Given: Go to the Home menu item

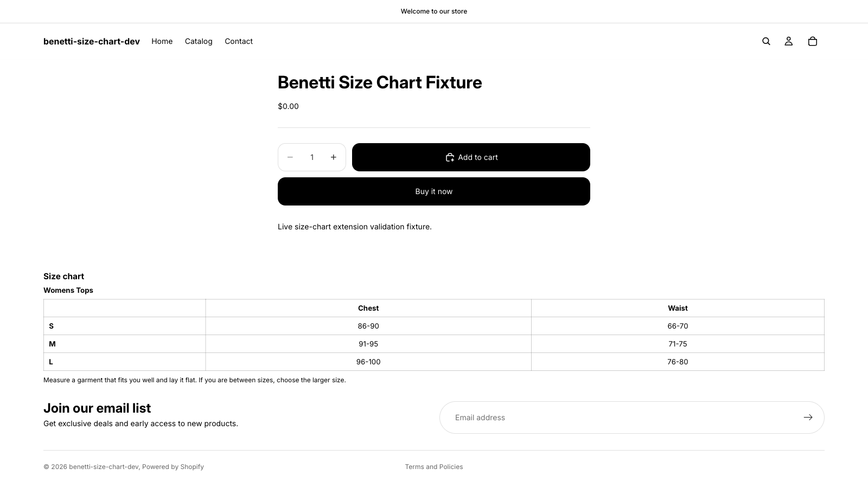Looking at the screenshot, I should pos(162,41).
